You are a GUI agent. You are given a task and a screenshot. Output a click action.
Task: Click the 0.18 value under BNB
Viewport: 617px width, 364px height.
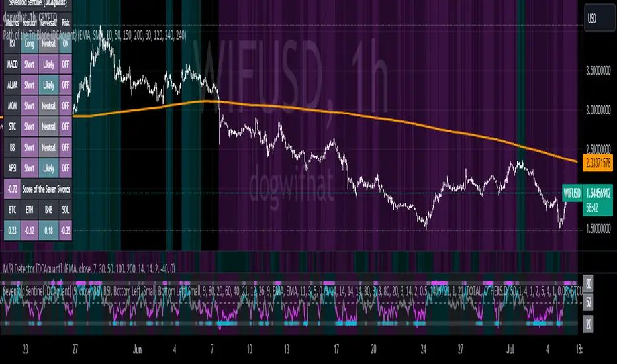click(48, 230)
